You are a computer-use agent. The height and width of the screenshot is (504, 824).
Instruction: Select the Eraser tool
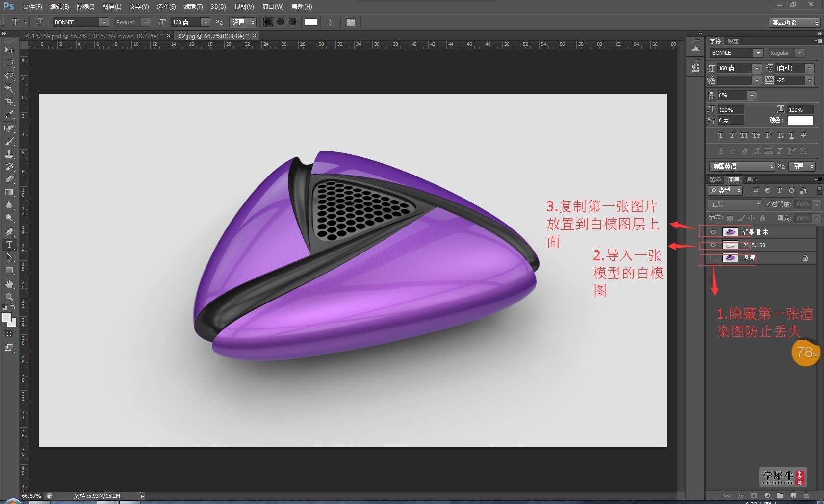[9, 179]
